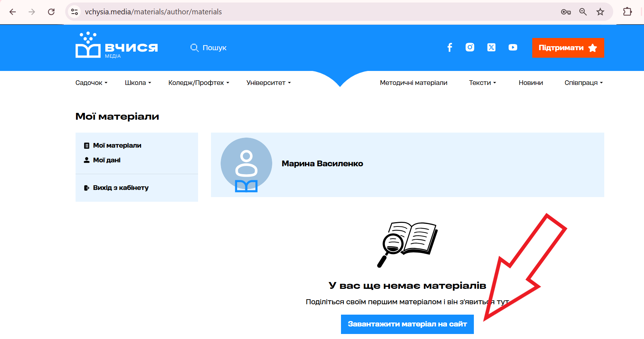Click the text У вас ще немає матеріалів
Viewport: 644px width, 339px height.
tap(407, 286)
